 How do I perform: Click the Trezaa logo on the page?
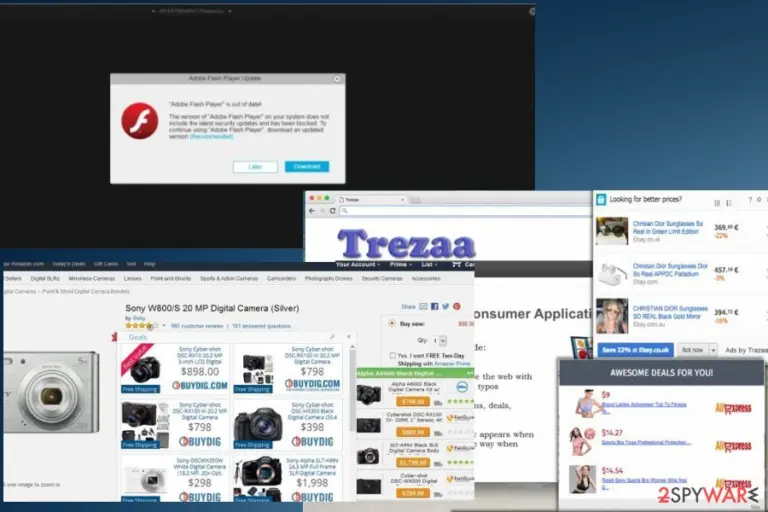pyautogui.click(x=406, y=244)
